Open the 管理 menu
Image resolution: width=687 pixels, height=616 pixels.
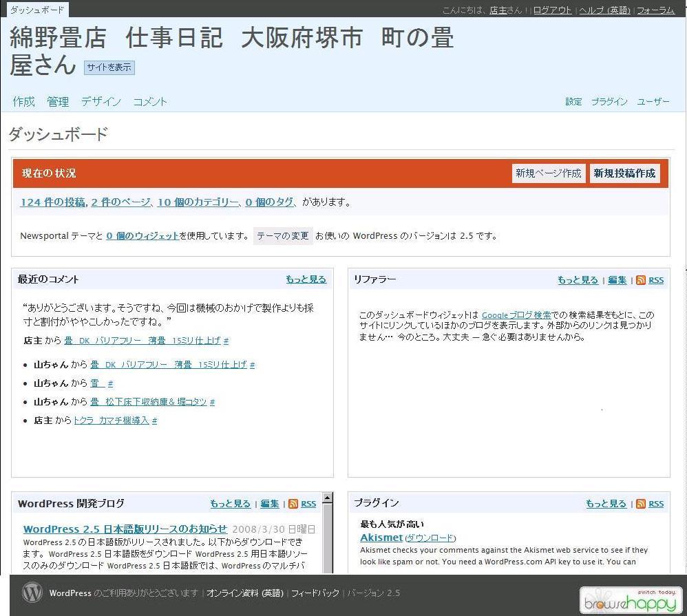pyautogui.click(x=58, y=102)
